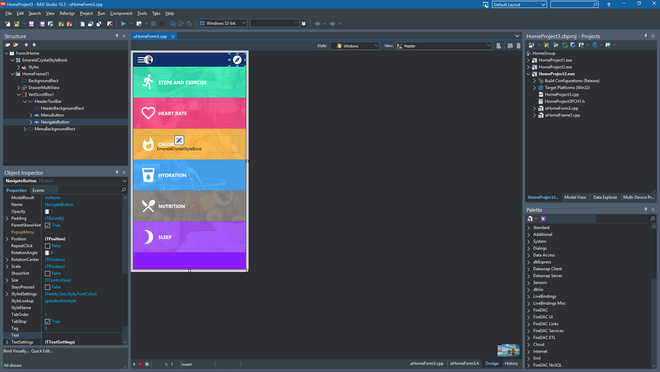This screenshot has height=372, width=660.
Task: Open the Style Windows dropdown in designer
Action: tap(354, 45)
